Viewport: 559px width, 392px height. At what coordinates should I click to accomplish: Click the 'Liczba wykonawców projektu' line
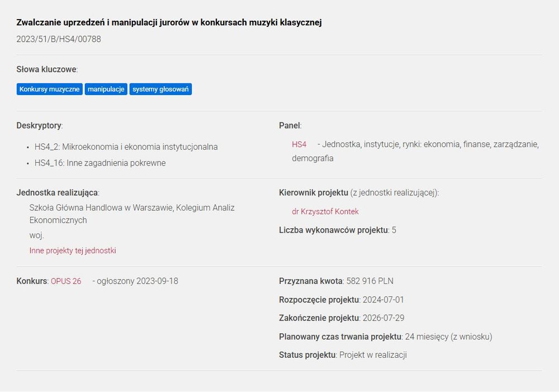(x=337, y=230)
